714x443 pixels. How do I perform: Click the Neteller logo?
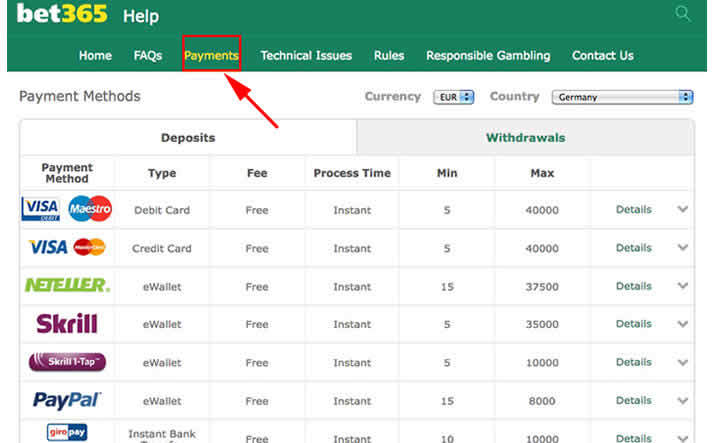pyautogui.click(x=67, y=285)
